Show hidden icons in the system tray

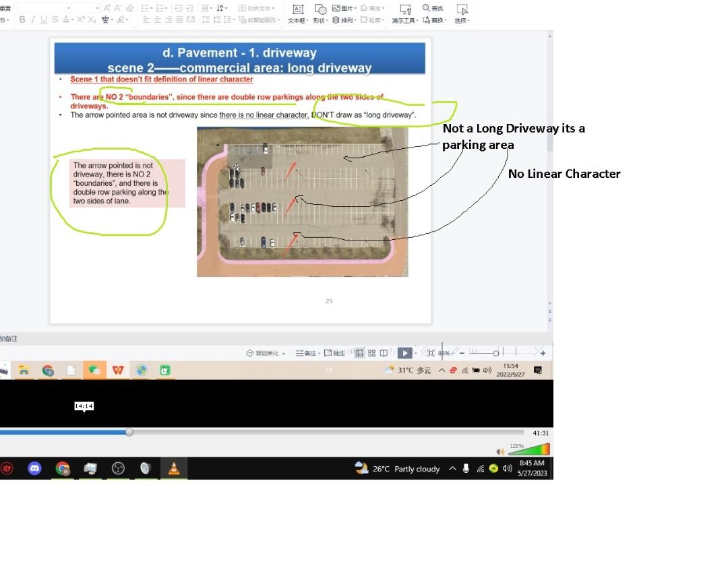[452, 469]
